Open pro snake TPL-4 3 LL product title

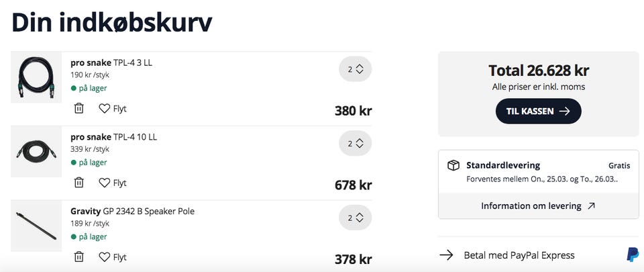(x=111, y=63)
